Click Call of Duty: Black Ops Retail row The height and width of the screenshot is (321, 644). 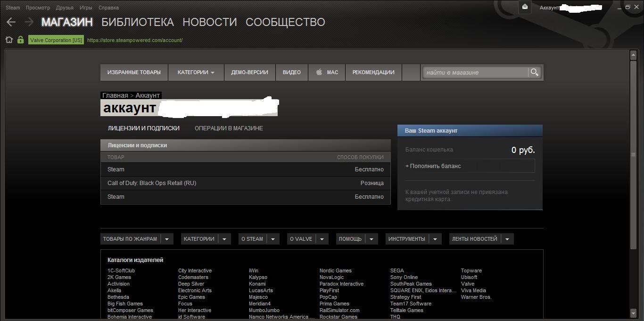(x=246, y=183)
